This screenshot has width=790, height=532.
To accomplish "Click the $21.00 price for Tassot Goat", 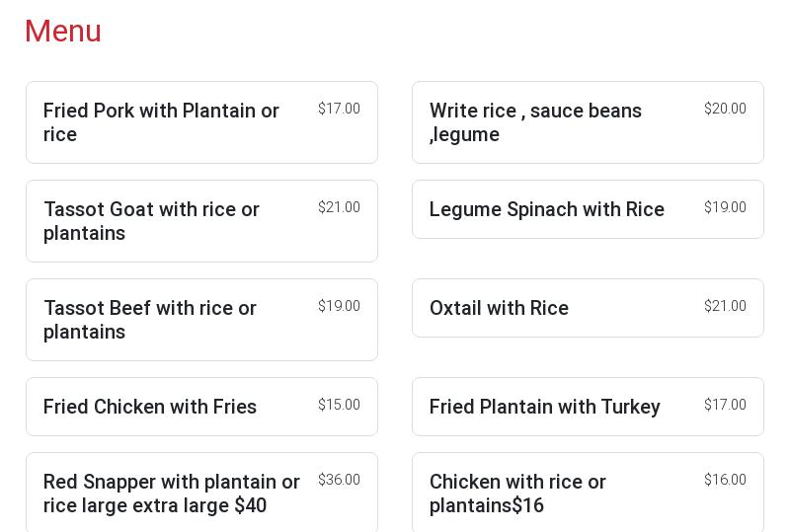I will [339, 207].
